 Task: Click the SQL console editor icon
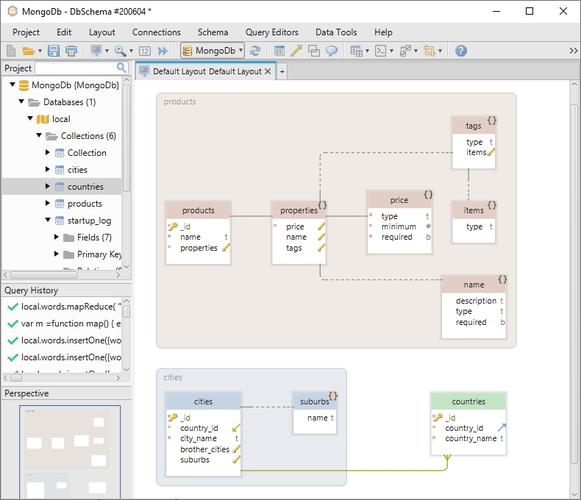point(381,51)
